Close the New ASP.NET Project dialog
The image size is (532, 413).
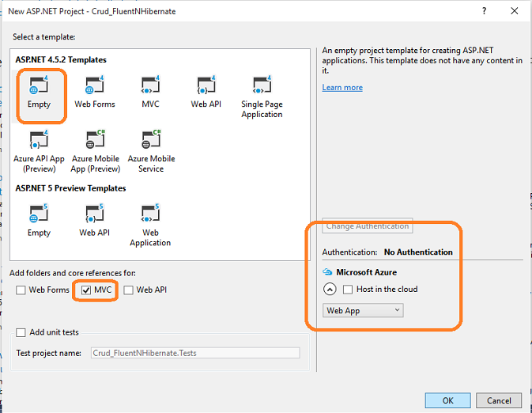tap(515, 11)
